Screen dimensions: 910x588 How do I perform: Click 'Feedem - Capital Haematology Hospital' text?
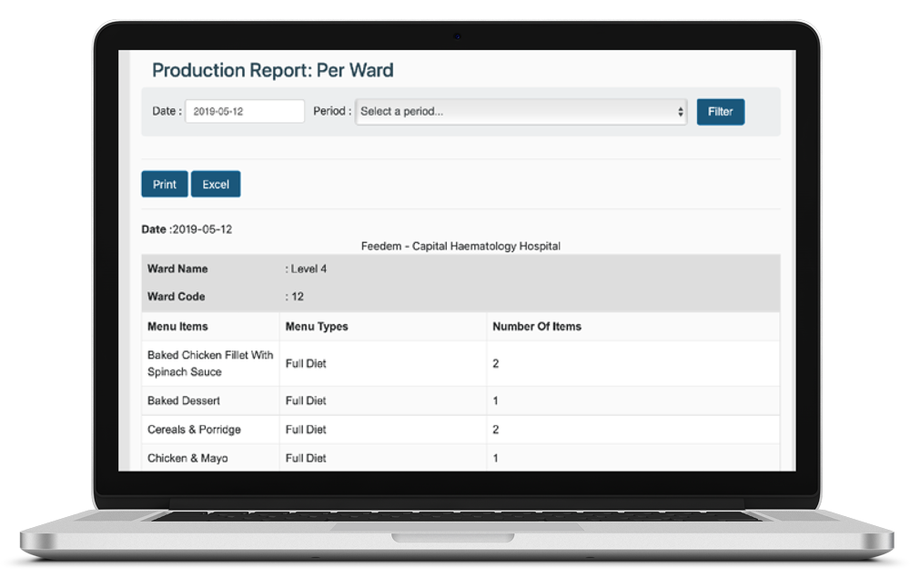(460, 246)
